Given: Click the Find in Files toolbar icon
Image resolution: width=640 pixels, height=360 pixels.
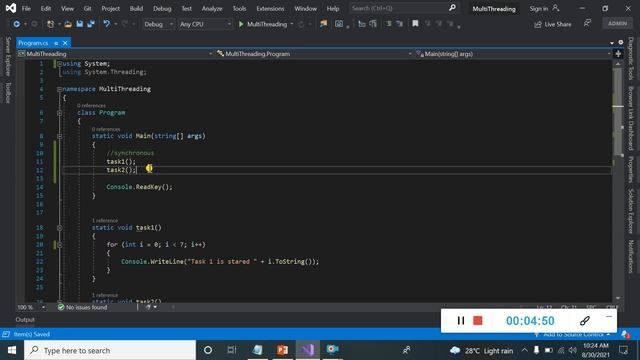Looking at the screenshot, I should [324, 24].
